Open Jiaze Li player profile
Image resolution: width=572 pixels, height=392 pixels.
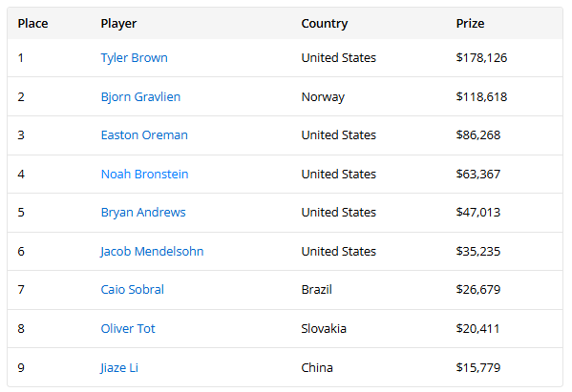tap(119, 367)
